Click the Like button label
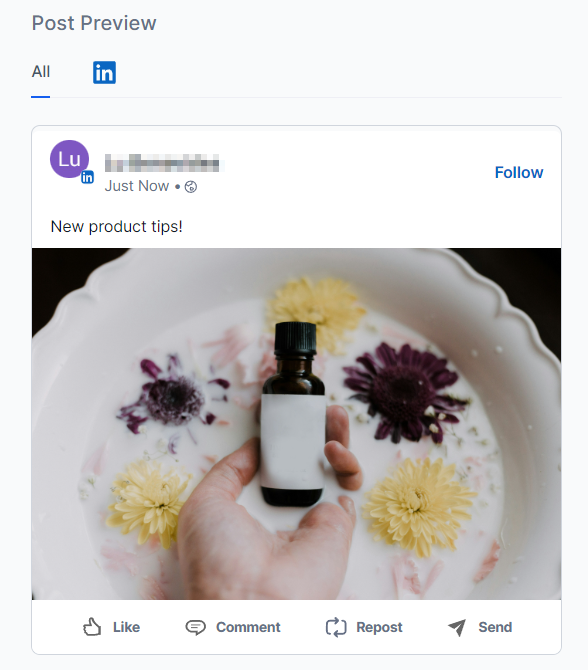Viewport: 588px width, 670px height. click(126, 627)
